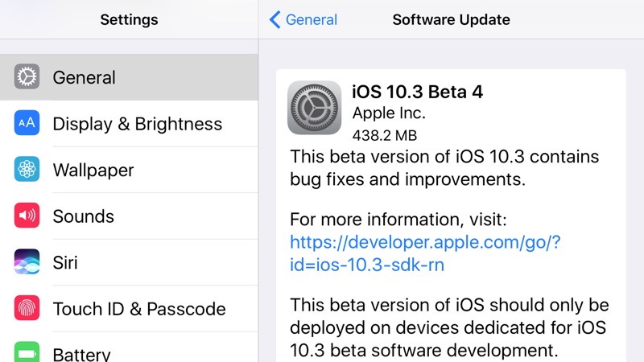Image resolution: width=644 pixels, height=362 pixels.
Task: Click the green Battery icon
Action: click(27, 353)
